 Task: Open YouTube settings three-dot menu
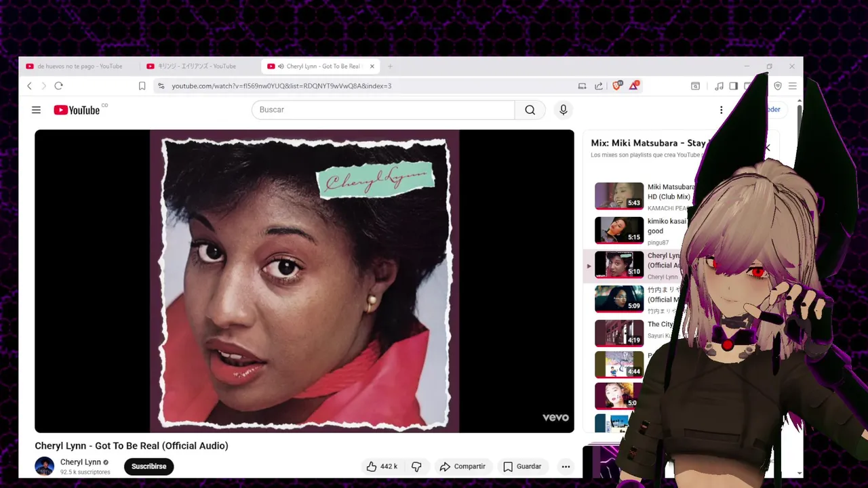coord(722,110)
